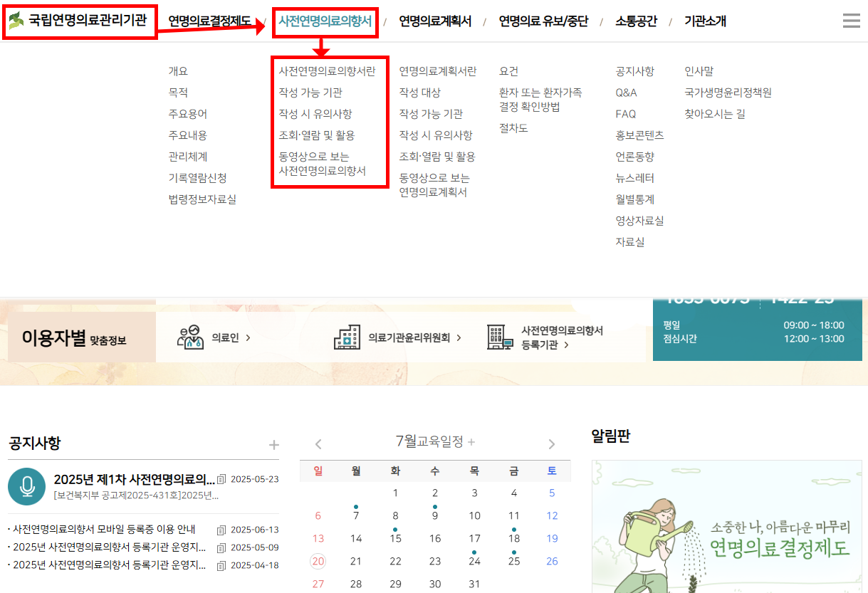Click document icon beside date 2025-06-13
The image size is (868, 593).
tap(221, 530)
